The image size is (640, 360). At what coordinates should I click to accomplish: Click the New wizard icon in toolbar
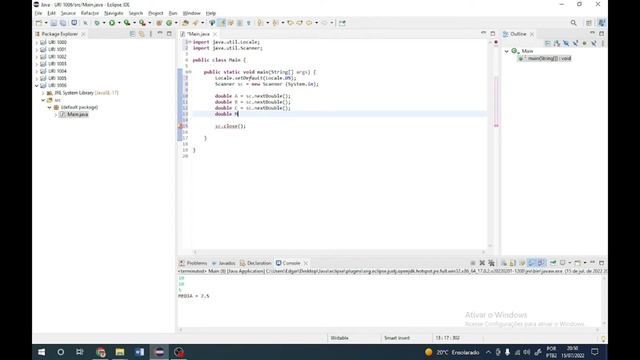pyautogui.click(x=39, y=23)
